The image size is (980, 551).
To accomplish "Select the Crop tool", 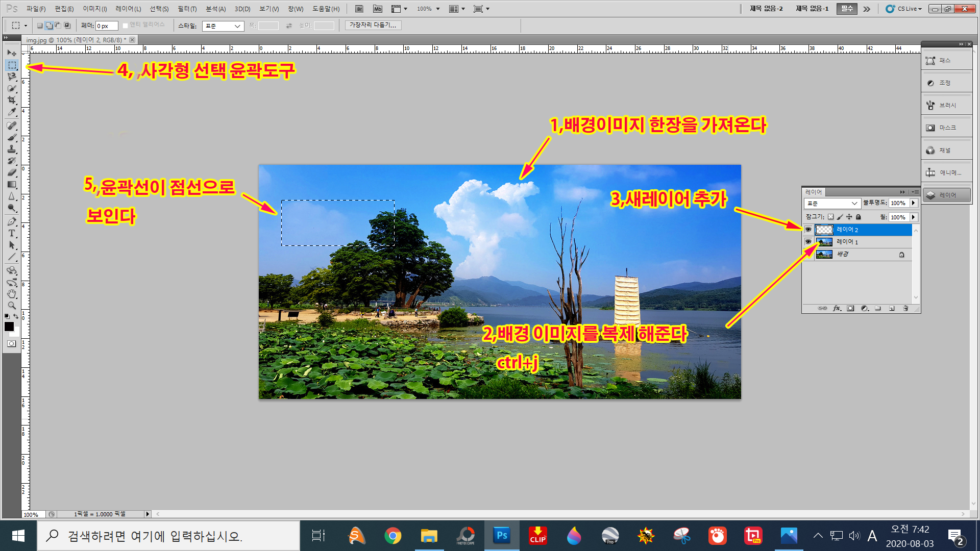I will 12,100.
